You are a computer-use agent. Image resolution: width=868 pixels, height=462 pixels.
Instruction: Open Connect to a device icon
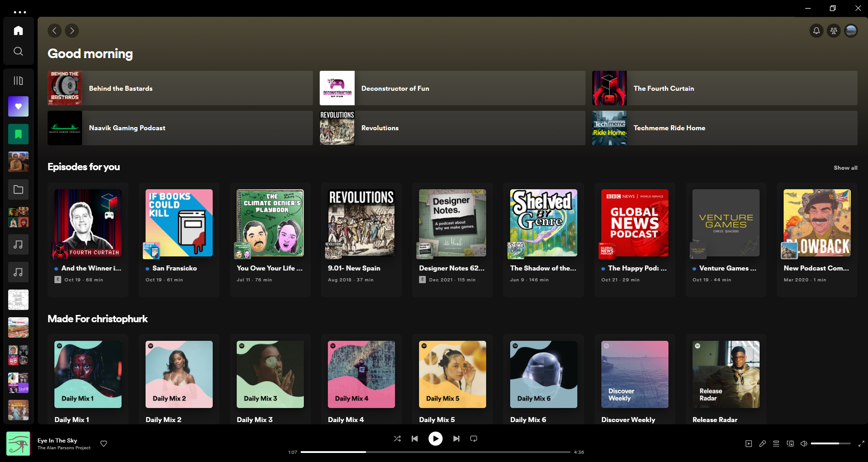click(x=790, y=444)
